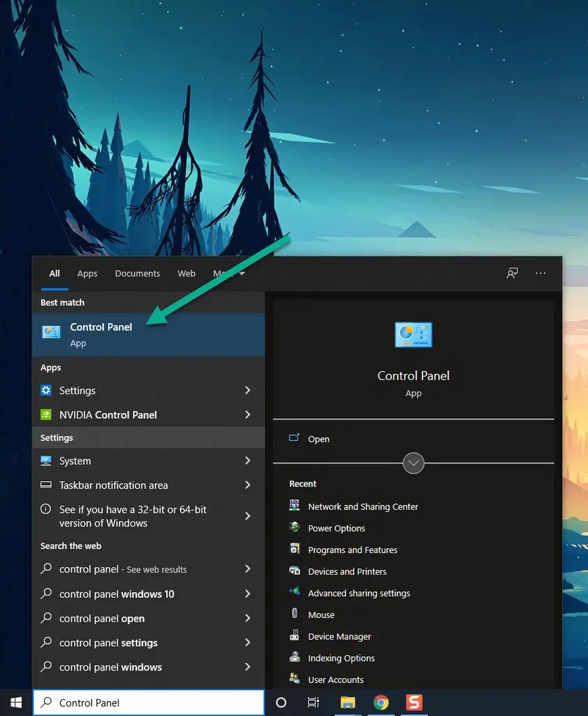Select the 'NVIDIA Control Panel' app result
The height and width of the screenshot is (716, 588).
pyautogui.click(x=148, y=414)
